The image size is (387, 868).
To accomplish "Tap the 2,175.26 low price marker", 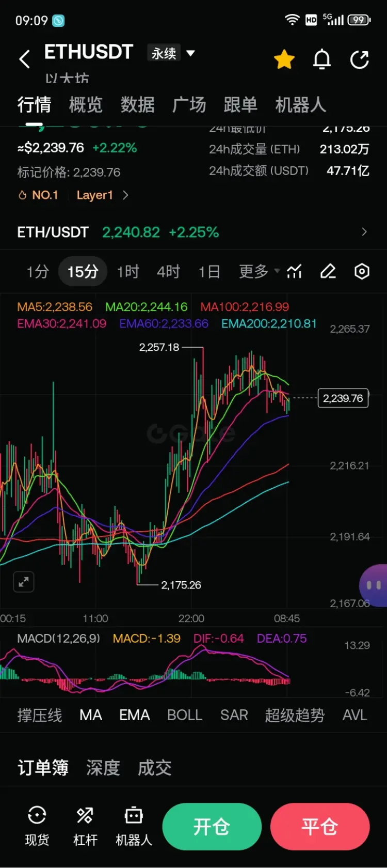I will click(x=181, y=585).
